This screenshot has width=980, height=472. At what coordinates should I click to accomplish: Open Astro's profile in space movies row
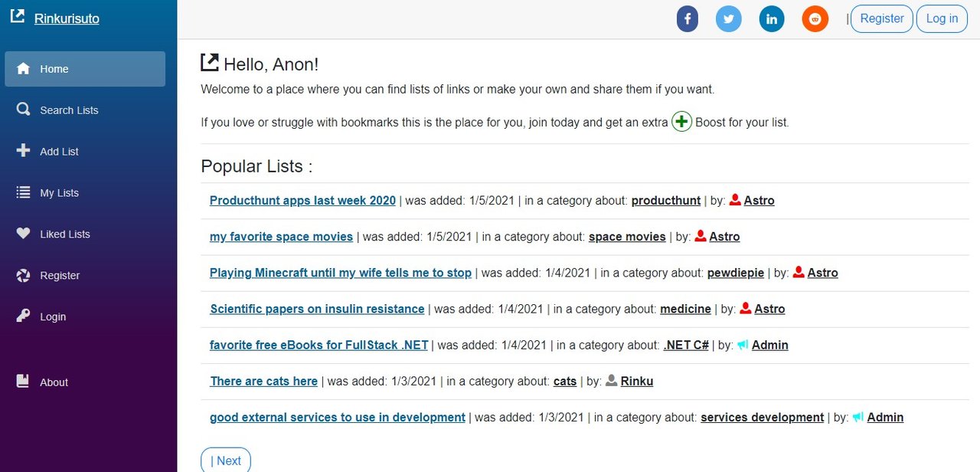click(724, 237)
